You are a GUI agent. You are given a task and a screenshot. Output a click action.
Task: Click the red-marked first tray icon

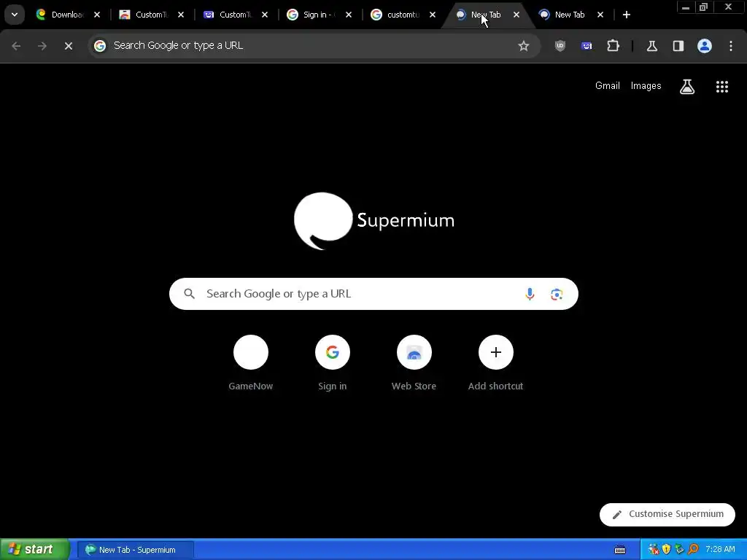pyautogui.click(x=654, y=550)
